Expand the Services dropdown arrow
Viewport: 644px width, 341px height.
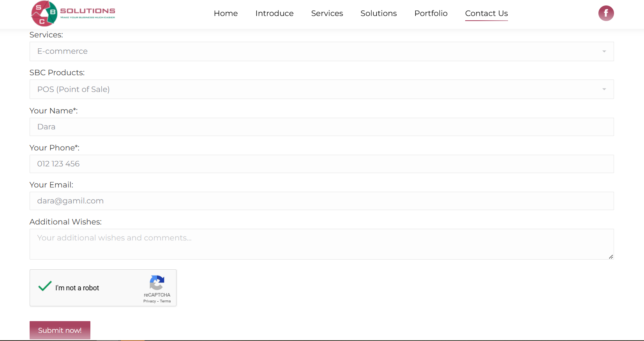point(604,51)
